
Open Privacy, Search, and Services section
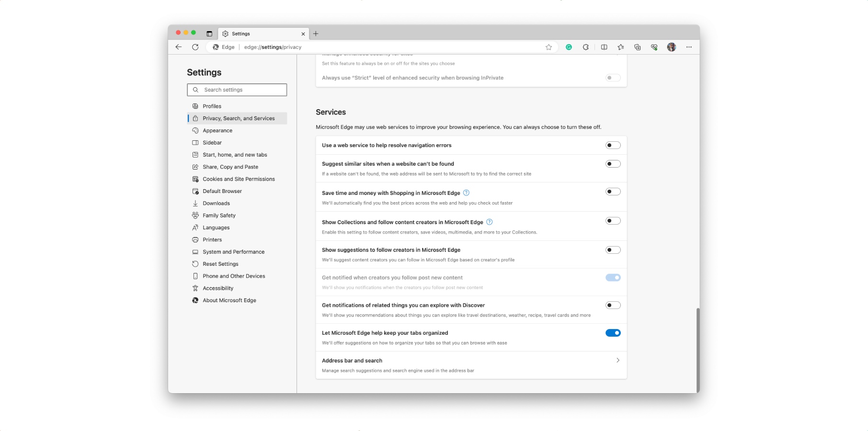point(237,118)
